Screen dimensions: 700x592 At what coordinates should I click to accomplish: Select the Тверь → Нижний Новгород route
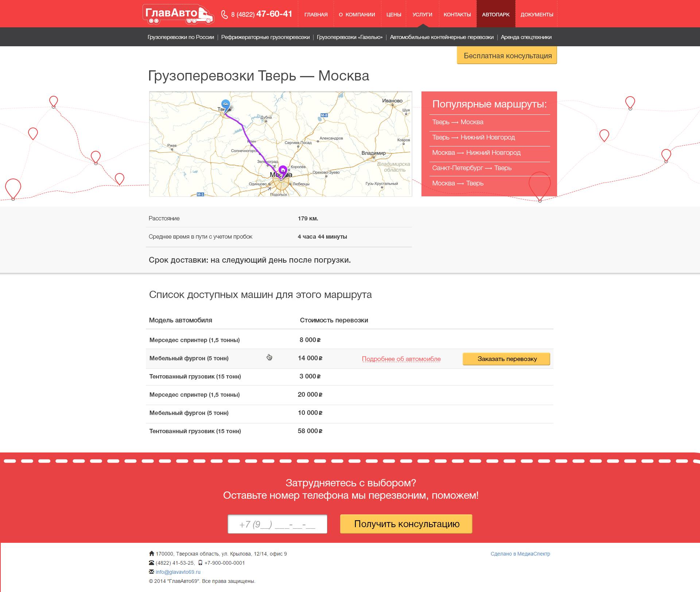[474, 137]
